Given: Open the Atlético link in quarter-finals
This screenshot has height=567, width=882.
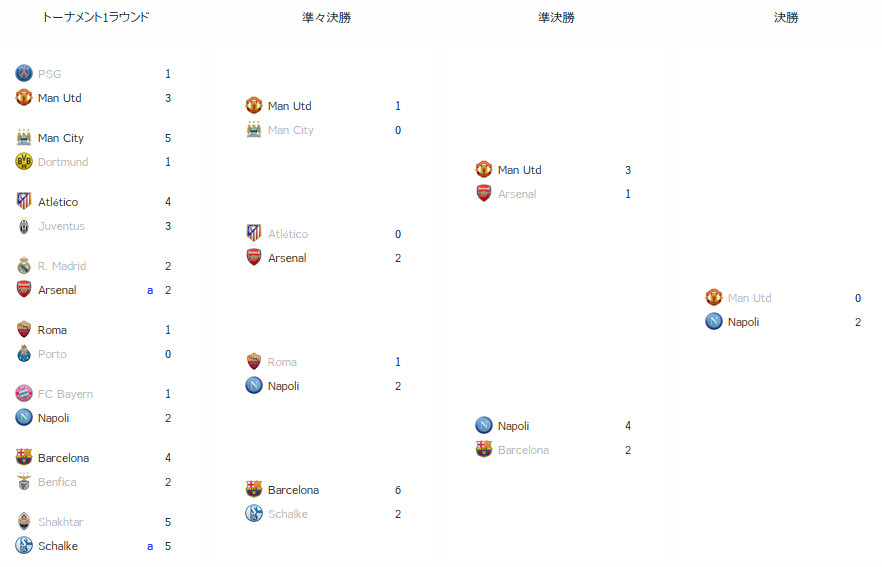Looking at the screenshot, I should point(288,234).
